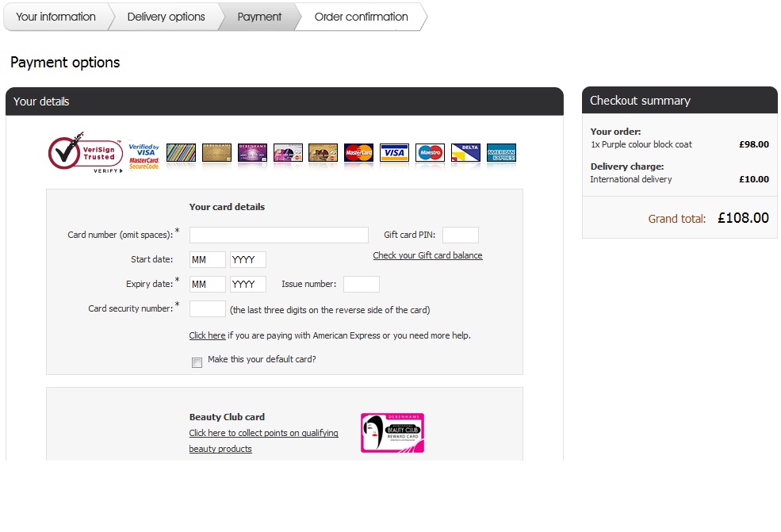781x532 pixels.
Task: Select the VISA card icon
Action: [394, 153]
